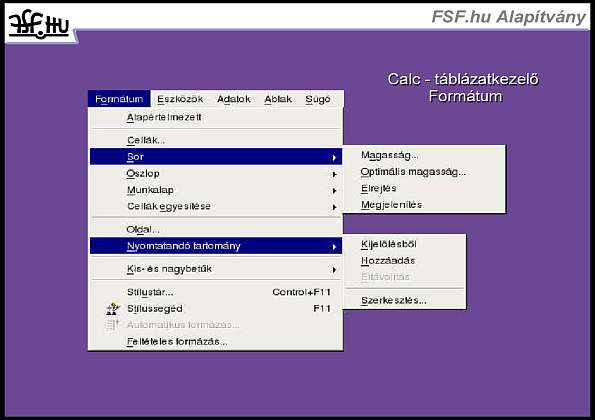
Task: Open the Formátum menu
Action: point(119,99)
